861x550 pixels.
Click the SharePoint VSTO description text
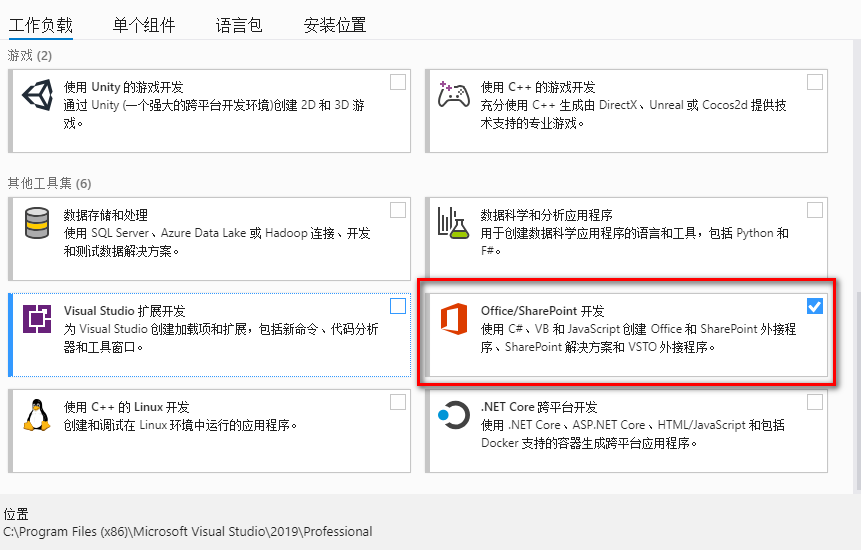click(638, 338)
